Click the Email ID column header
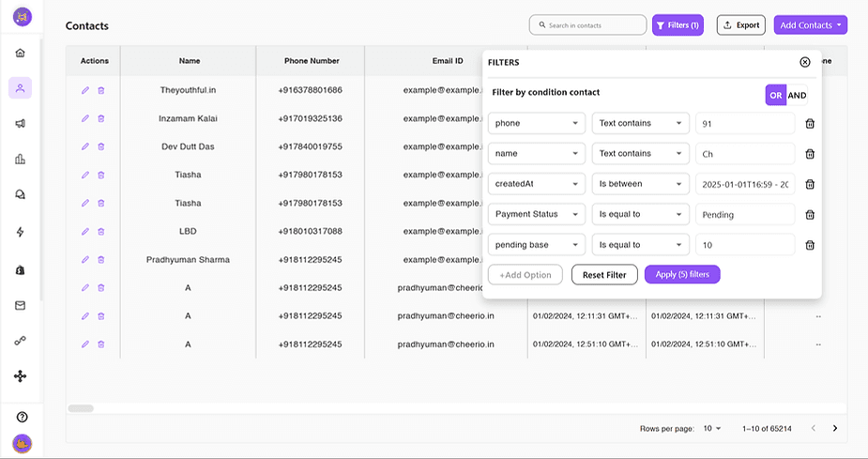 tap(448, 61)
